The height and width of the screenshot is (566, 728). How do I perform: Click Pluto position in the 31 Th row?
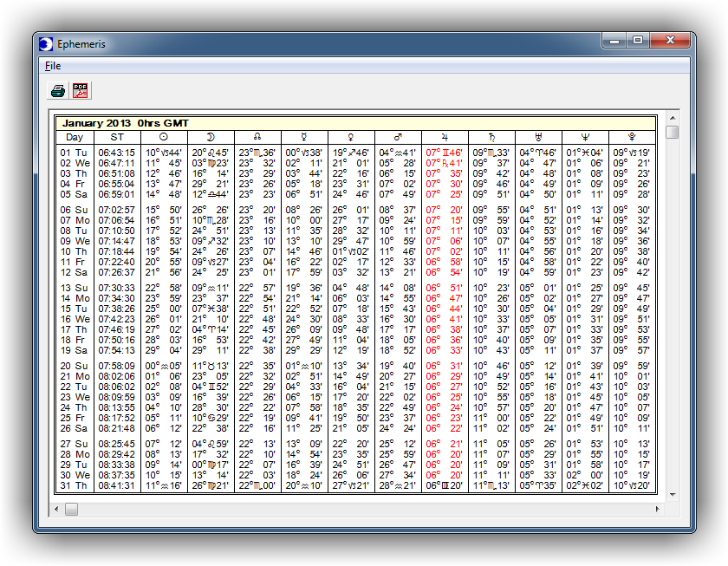[x=632, y=485]
